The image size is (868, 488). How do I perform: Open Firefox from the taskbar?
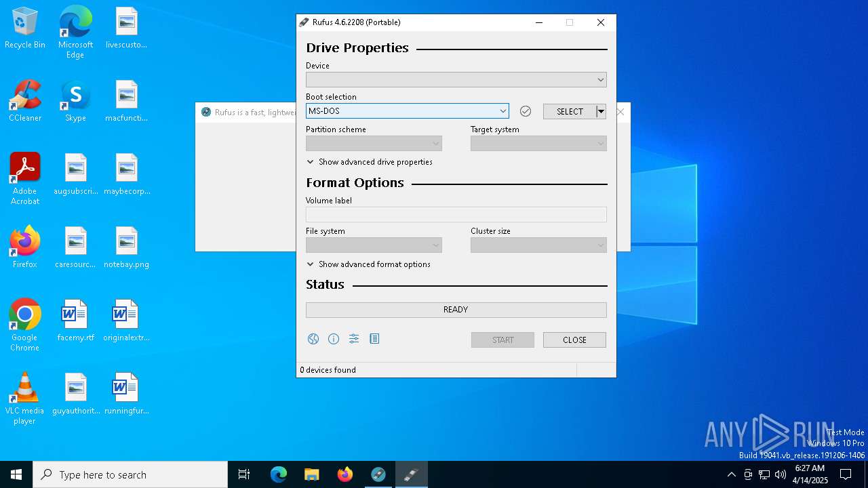pos(345,474)
